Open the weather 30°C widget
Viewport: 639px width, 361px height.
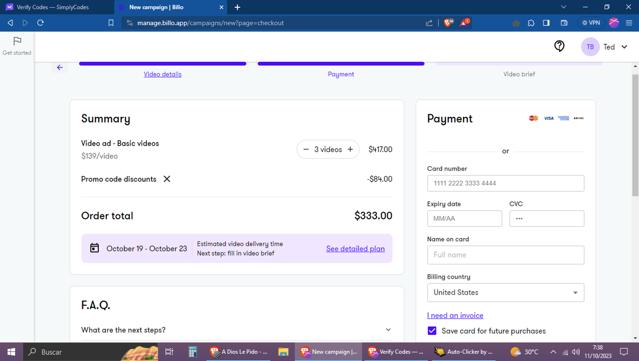[x=525, y=352]
